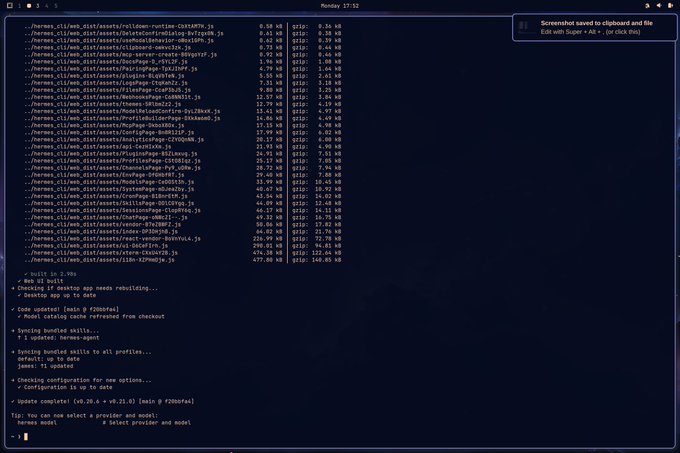Click the 'Web UI built' line
This screenshot has height=453, width=680.
point(40,281)
